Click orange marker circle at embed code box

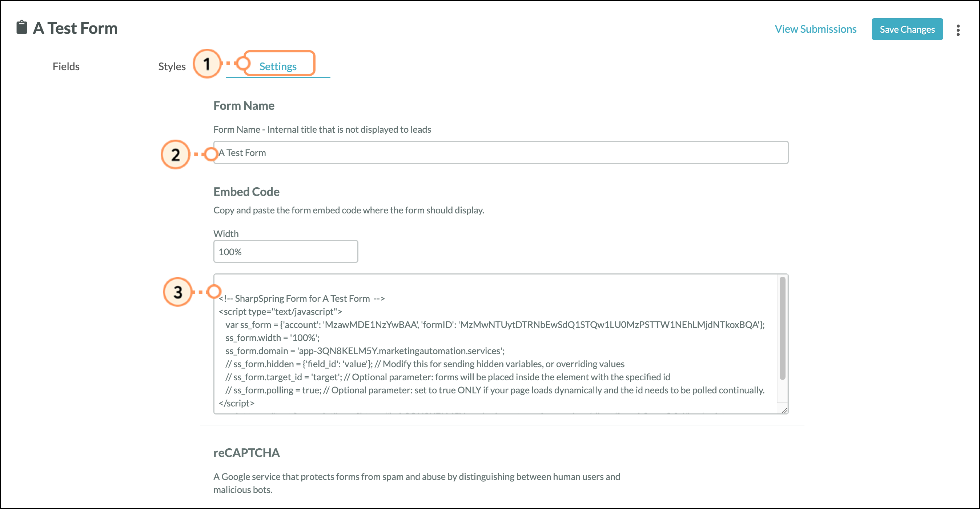point(214,292)
